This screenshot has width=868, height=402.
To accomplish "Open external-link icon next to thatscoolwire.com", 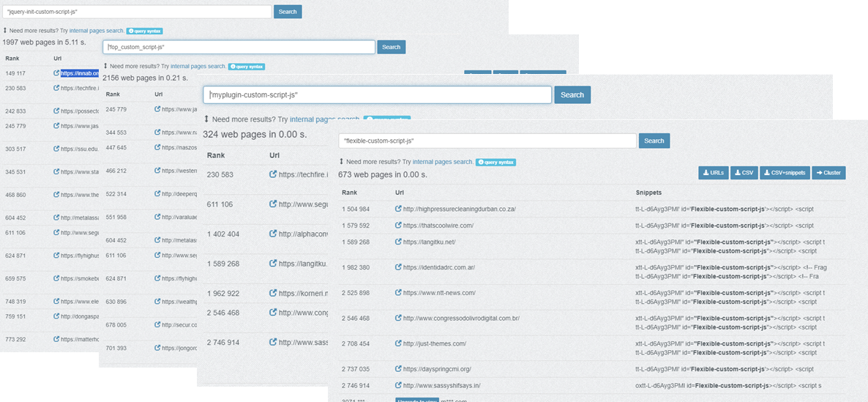I will point(399,226).
